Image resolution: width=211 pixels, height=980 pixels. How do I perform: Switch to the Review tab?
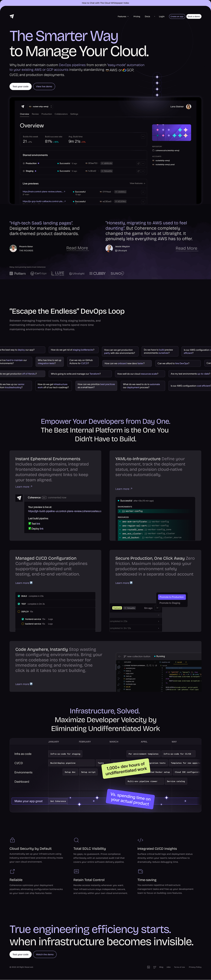tap(35, 114)
